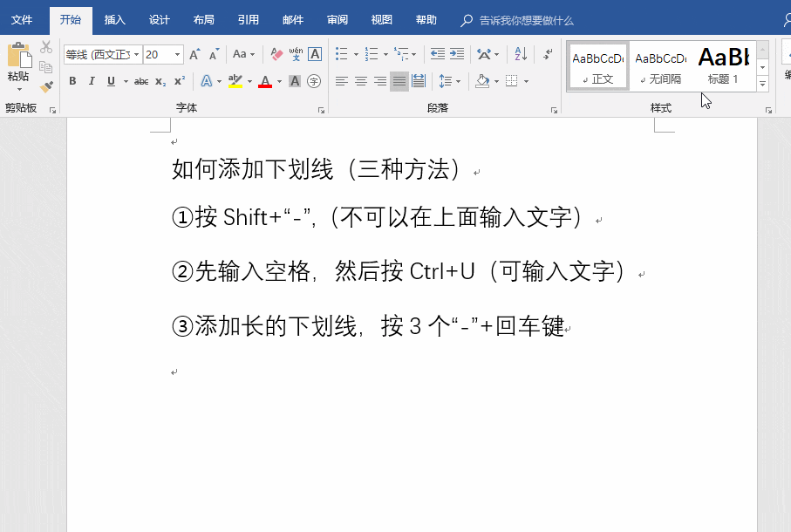This screenshot has height=532, width=791.
Task: Apply the 标题 1 style
Action: 723,65
